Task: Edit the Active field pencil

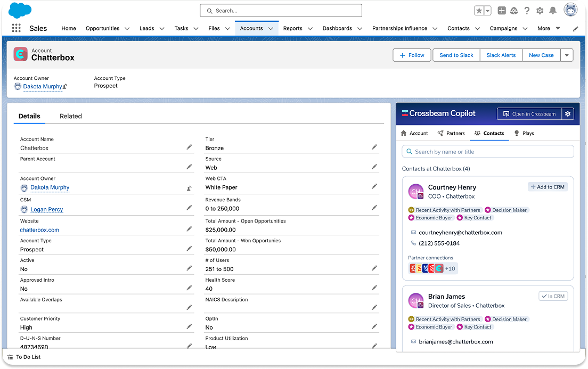Action: click(x=190, y=268)
